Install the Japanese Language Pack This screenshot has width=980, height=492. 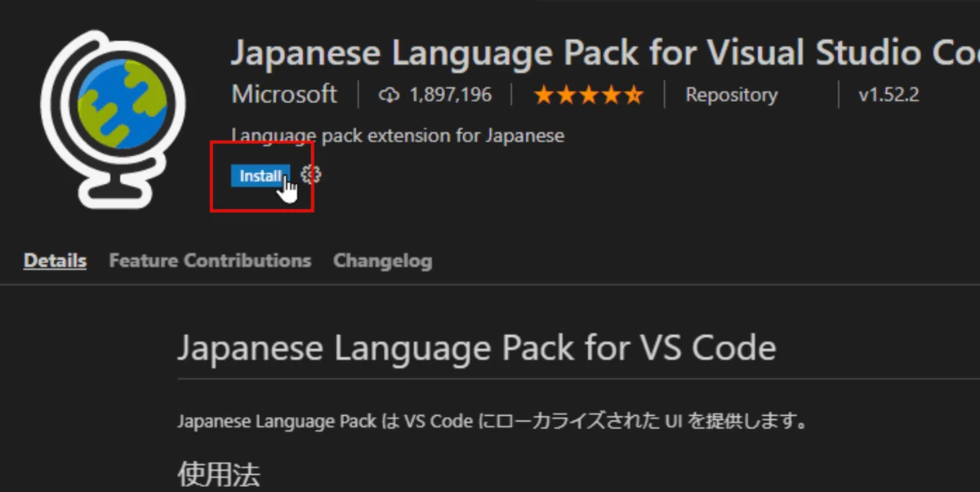pos(261,176)
